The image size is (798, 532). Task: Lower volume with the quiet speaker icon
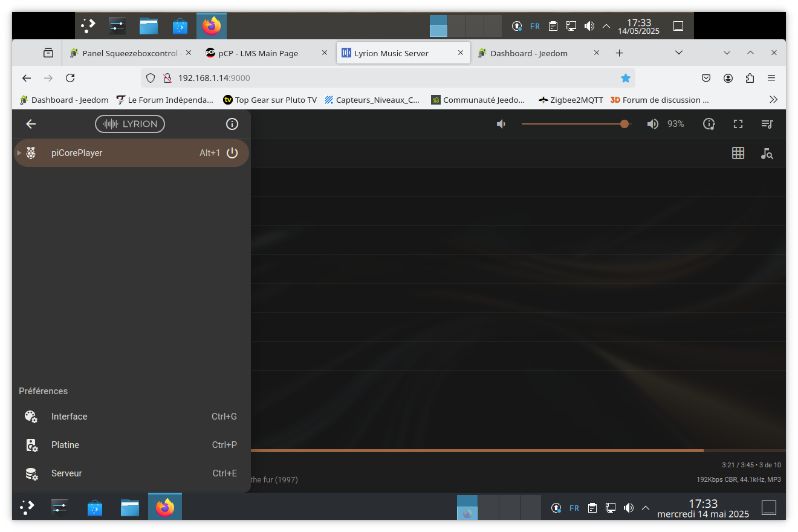(501, 124)
